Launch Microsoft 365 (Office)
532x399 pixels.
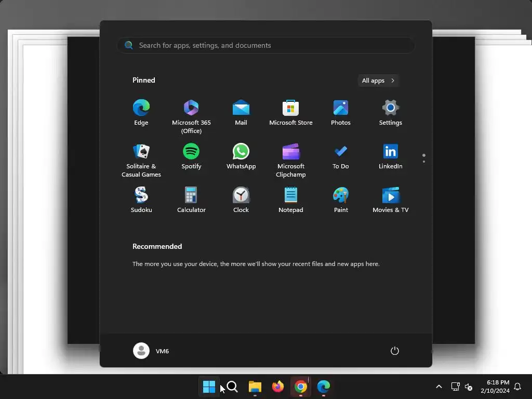tap(191, 116)
